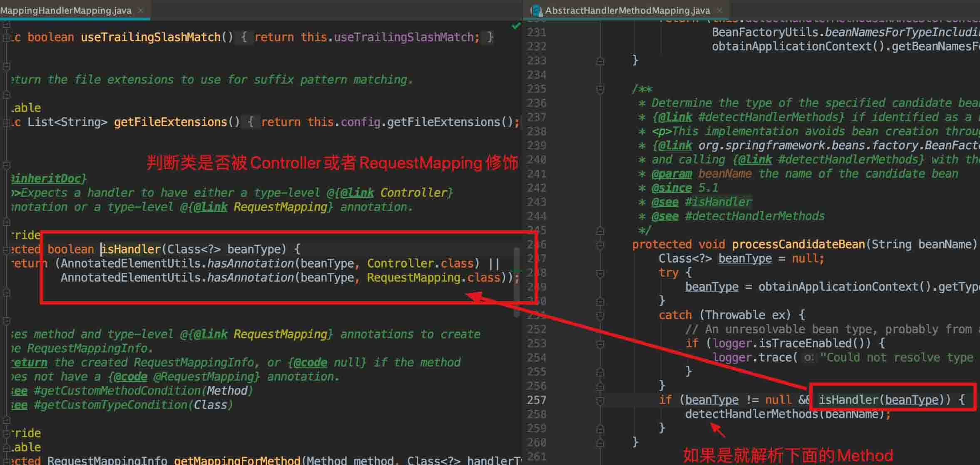This screenshot has height=465, width=980.
Task: Open the #isHandler @see reference link
Action: (718, 202)
